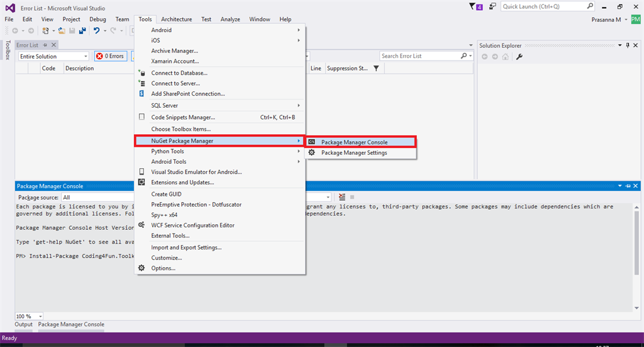Select Archive Manager menu item
The image size is (644, 347).
coord(220,50)
